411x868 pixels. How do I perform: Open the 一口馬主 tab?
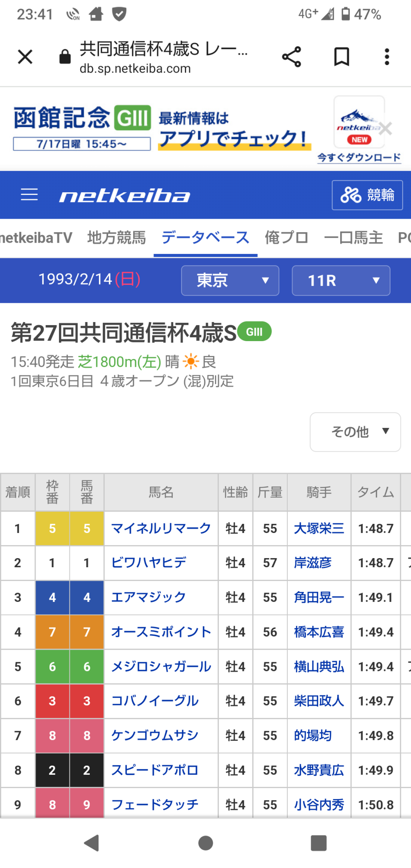click(353, 238)
